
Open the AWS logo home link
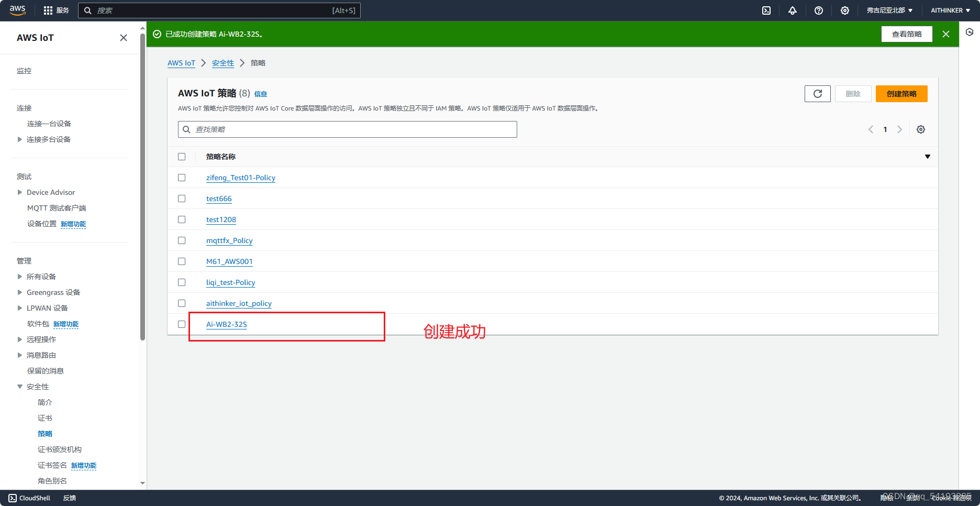(17, 10)
